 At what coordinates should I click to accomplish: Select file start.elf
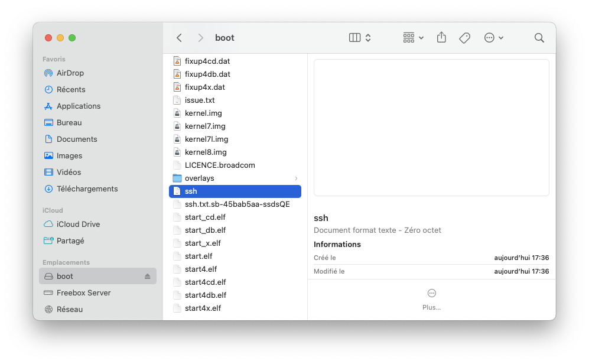(x=235, y=256)
